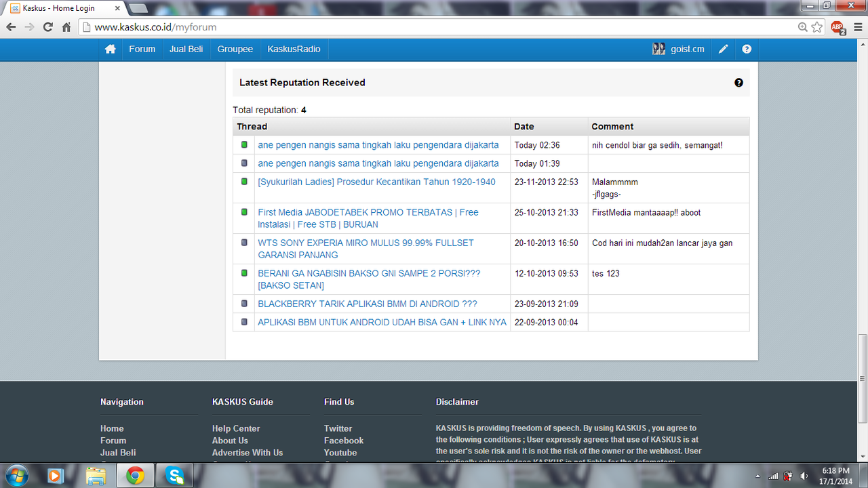Open thread ane pengen nangis dated Today 01:39
868x488 pixels.
click(x=378, y=163)
